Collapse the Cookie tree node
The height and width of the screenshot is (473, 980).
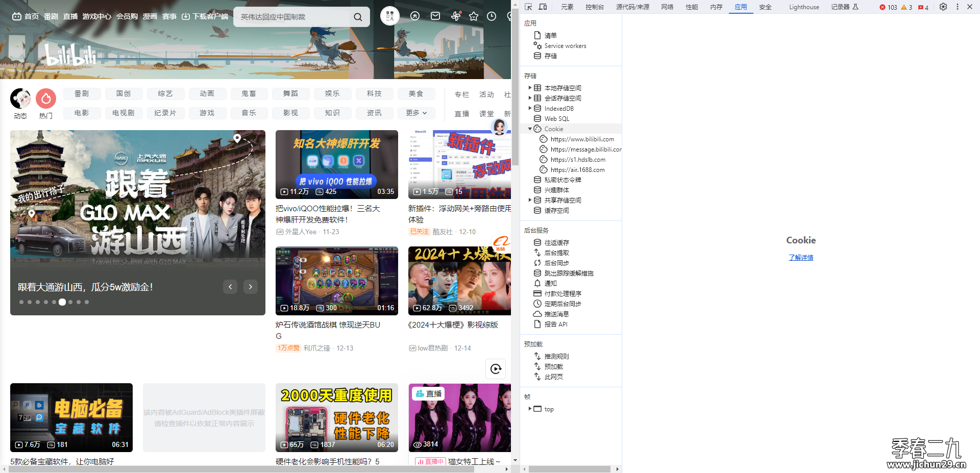(x=530, y=129)
